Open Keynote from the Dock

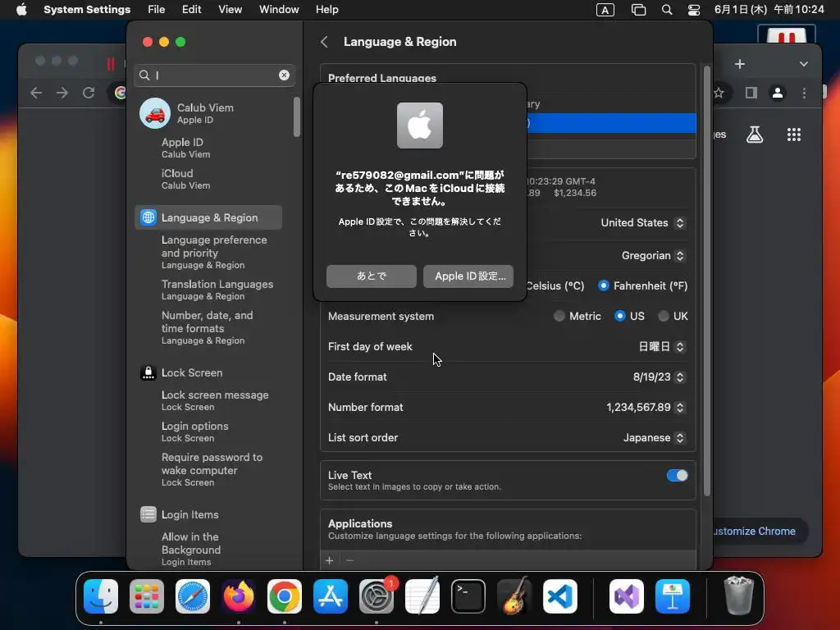[673, 596]
